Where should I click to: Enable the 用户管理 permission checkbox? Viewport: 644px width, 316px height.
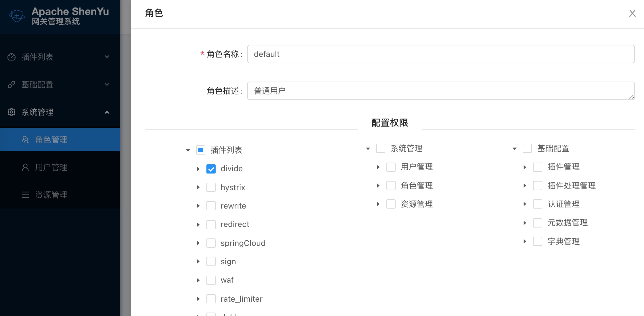(391, 167)
